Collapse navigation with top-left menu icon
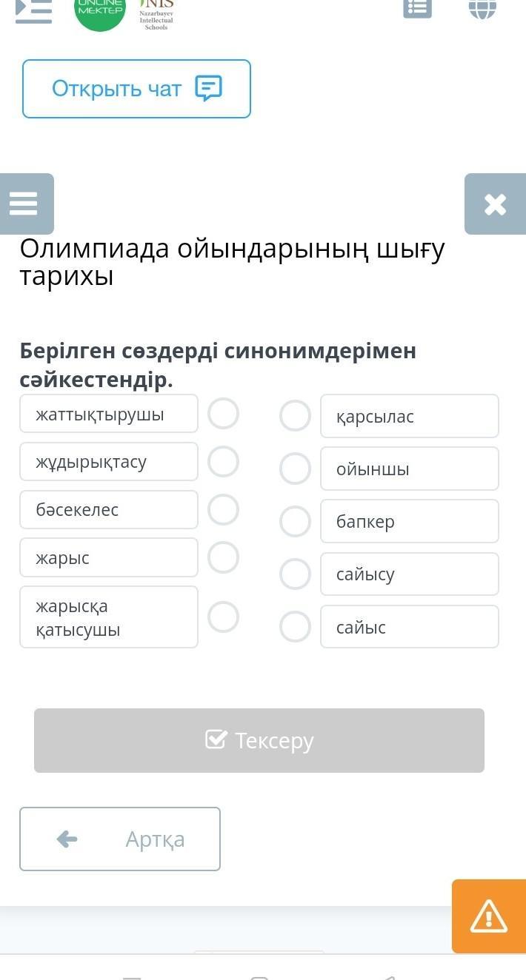This screenshot has width=526, height=980. click(x=34, y=10)
